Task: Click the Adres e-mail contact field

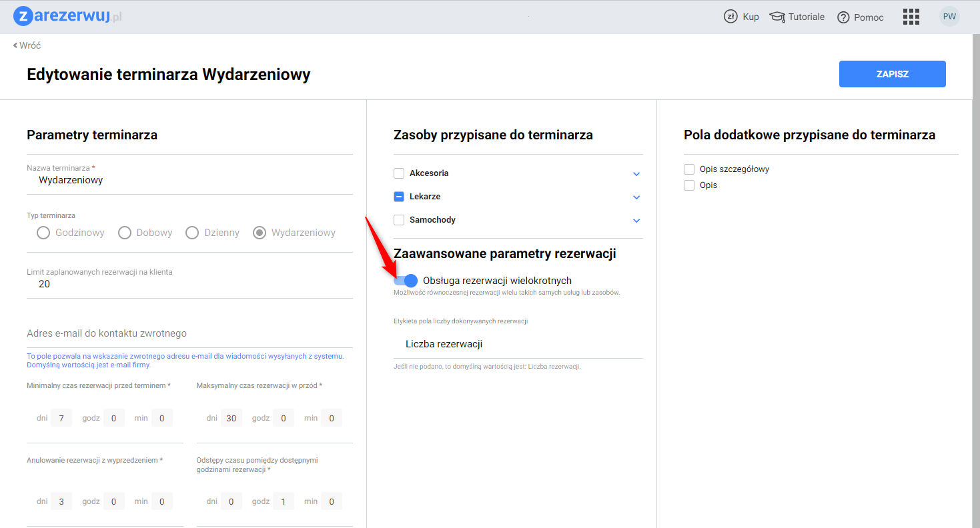Action: 189,333
